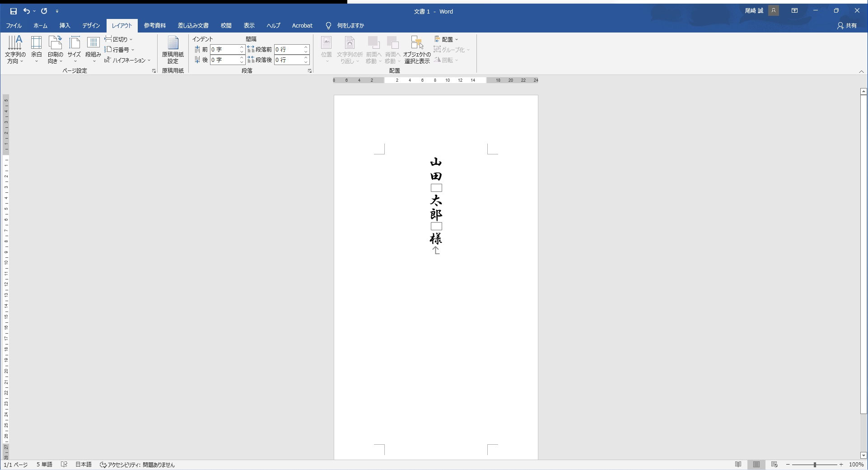Click the 段組み (columns) icon

pos(93,49)
